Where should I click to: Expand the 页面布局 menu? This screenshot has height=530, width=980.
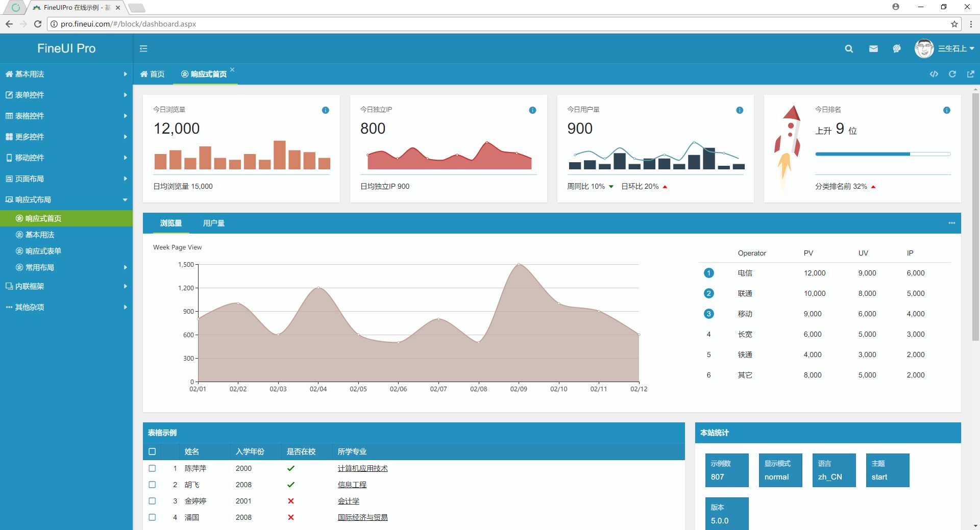(x=66, y=179)
